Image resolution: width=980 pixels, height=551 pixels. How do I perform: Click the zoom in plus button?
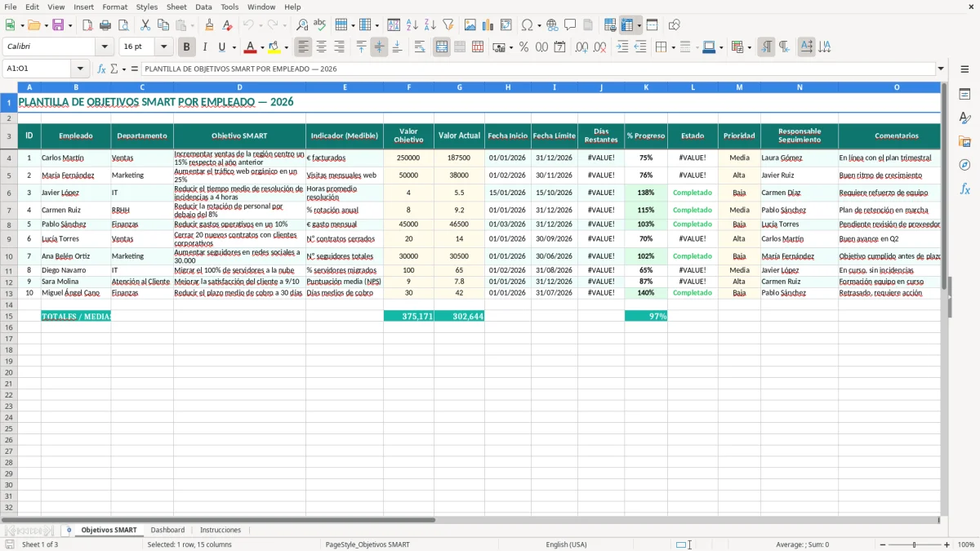click(x=947, y=544)
